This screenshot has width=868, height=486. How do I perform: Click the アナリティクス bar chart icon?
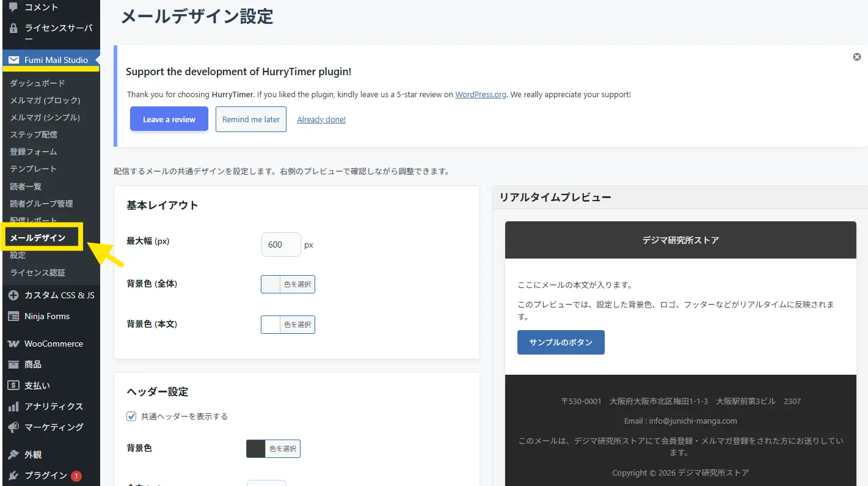click(x=13, y=407)
